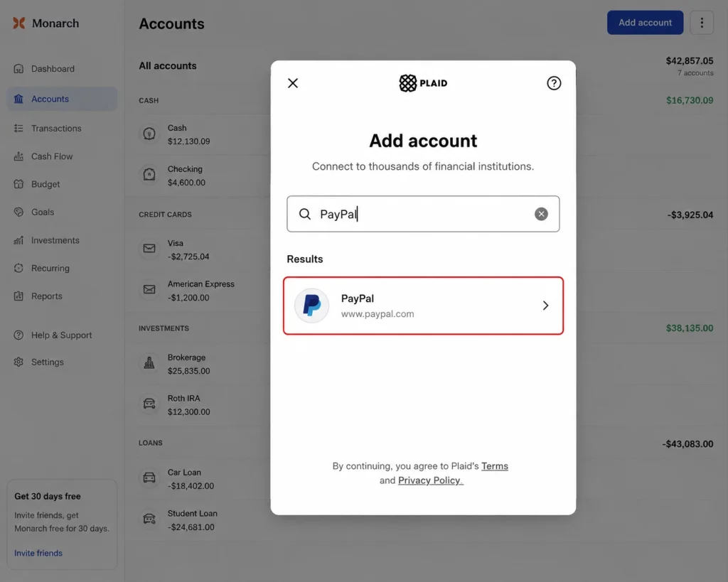Click the loans total -$43,083.00
The width and height of the screenshot is (728, 582).
pyautogui.click(x=687, y=443)
